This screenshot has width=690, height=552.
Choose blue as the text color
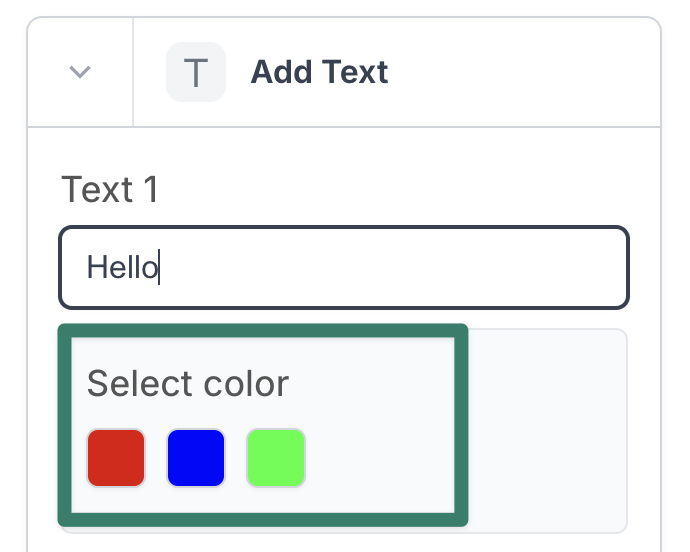click(x=196, y=457)
